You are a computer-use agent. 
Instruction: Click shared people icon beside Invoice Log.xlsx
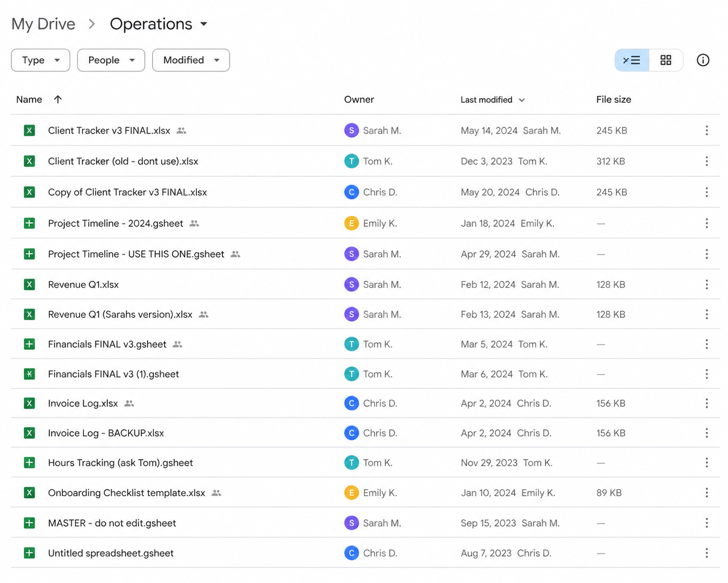(129, 403)
